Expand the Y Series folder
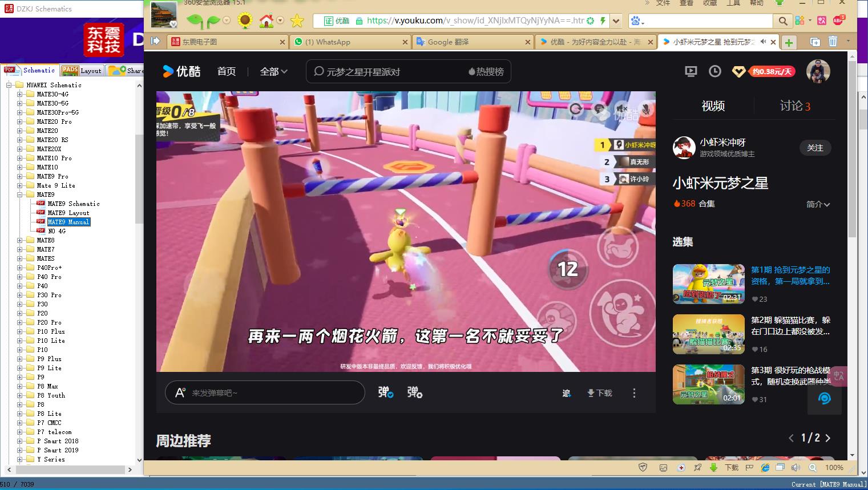868x490 pixels. [19, 459]
